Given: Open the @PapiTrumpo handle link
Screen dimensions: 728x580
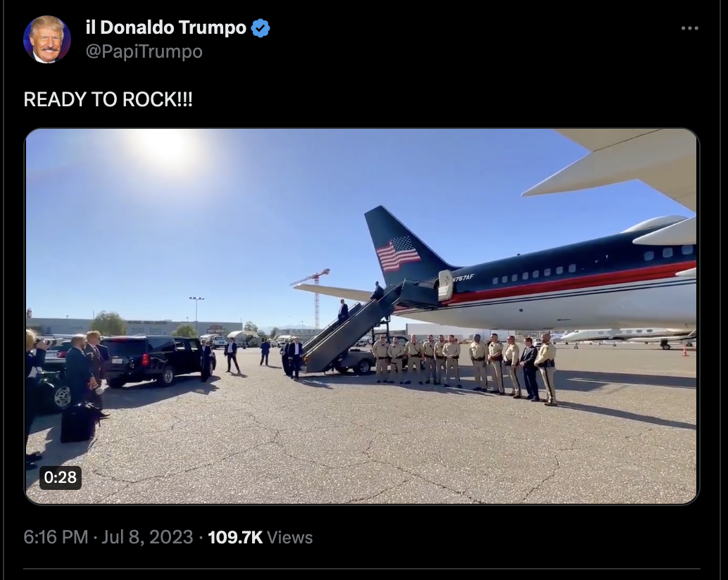Looking at the screenshot, I should click(x=144, y=51).
